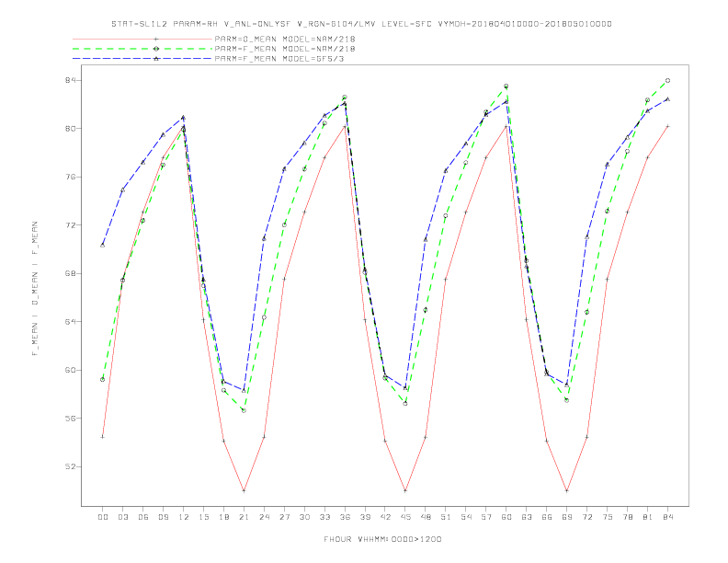The height and width of the screenshot is (563, 728).
Task: Click green circle data point at hour 21
Action: pos(244,410)
